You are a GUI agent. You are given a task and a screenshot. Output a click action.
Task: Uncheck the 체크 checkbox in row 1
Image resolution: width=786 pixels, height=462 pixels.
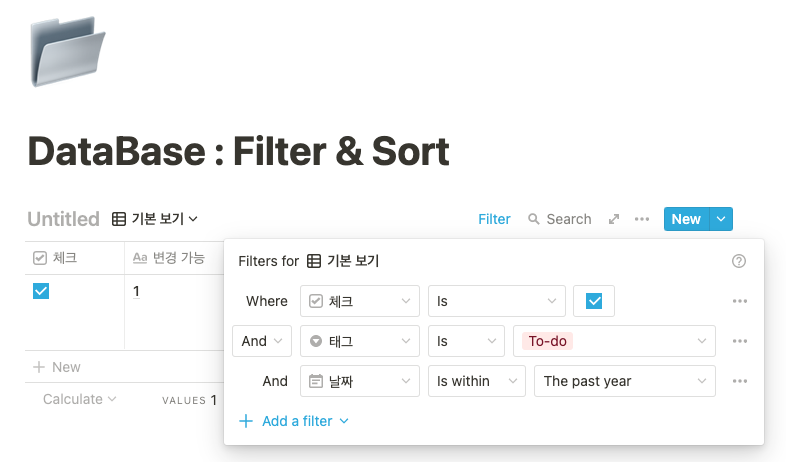pos(41,291)
